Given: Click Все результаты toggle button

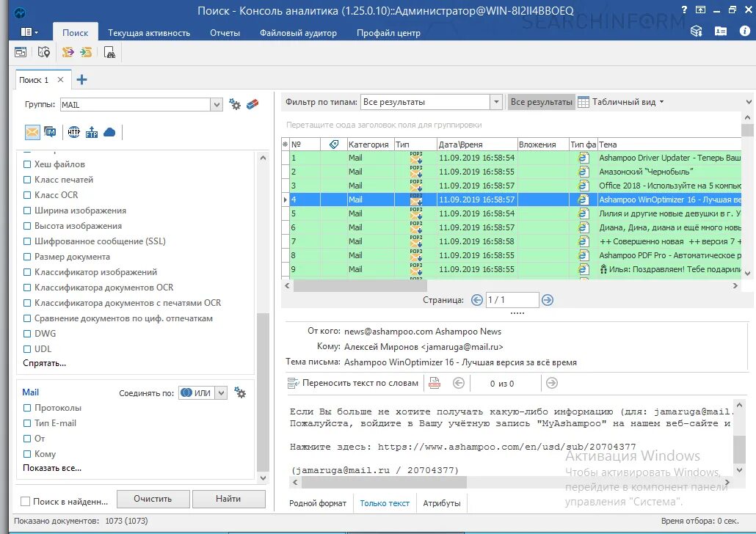Looking at the screenshot, I should (542, 102).
